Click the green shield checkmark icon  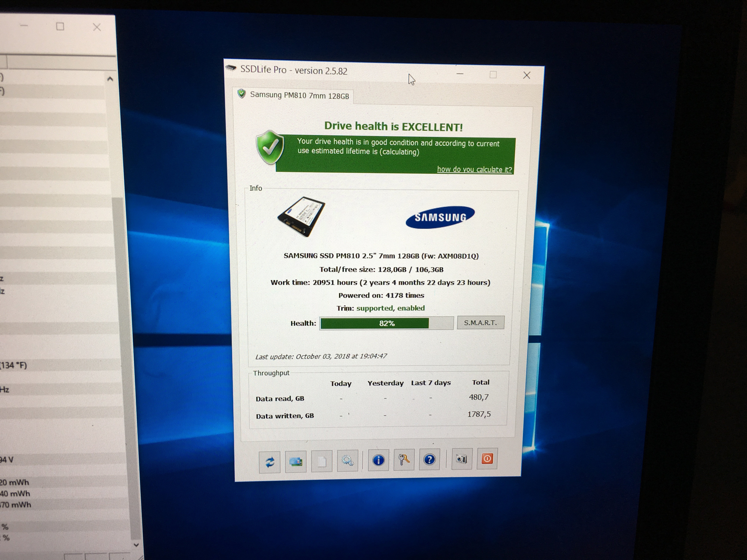point(270,148)
